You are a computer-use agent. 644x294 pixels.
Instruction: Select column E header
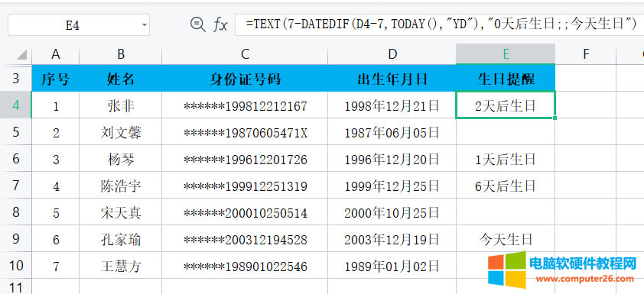pyautogui.click(x=506, y=53)
